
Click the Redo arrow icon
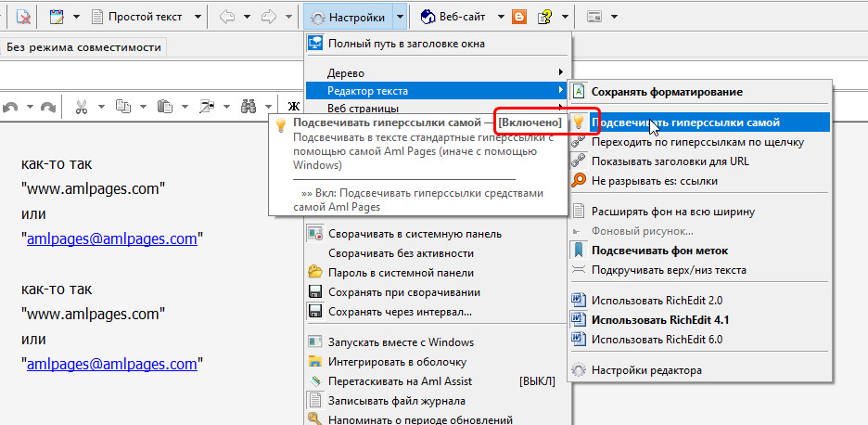click(48, 107)
